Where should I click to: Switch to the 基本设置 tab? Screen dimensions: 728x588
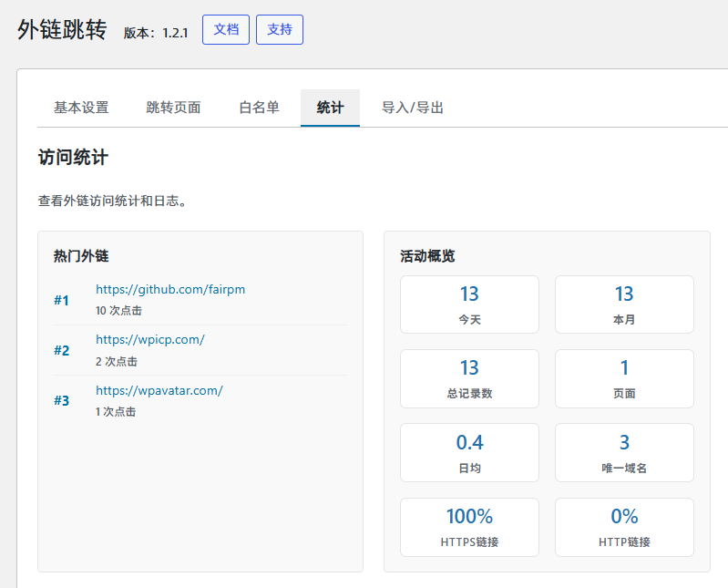click(81, 108)
